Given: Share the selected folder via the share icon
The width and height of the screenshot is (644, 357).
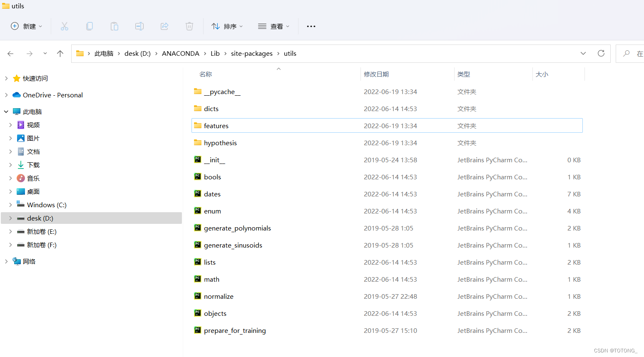Looking at the screenshot, I should pyautogui.click(x=164, y=26).
